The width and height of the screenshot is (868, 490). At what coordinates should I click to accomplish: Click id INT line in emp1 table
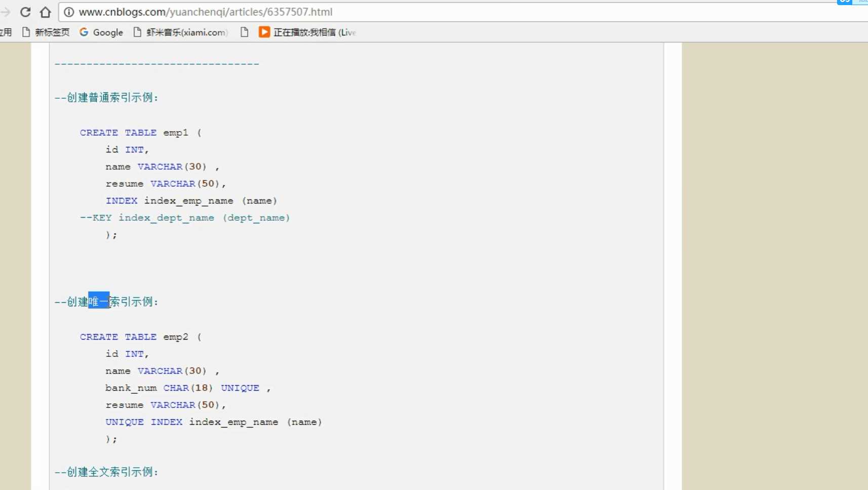click(127, 150)
